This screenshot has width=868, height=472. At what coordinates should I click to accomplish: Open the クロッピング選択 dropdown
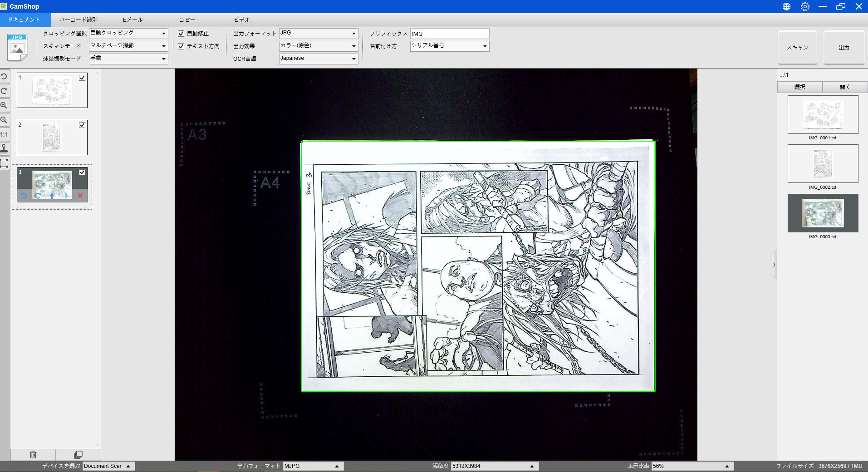pos(128,34)
